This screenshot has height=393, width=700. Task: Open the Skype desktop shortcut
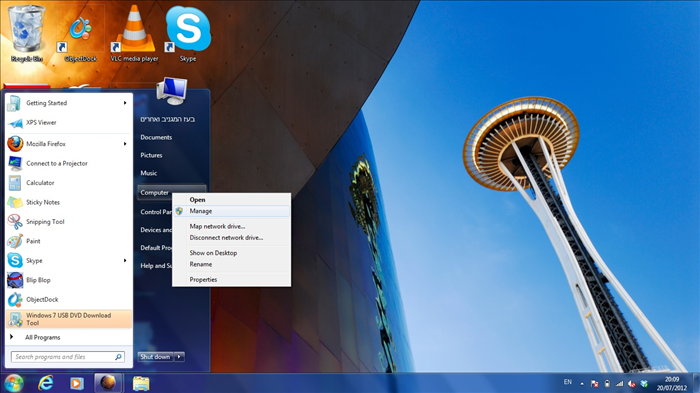(188, 33)
